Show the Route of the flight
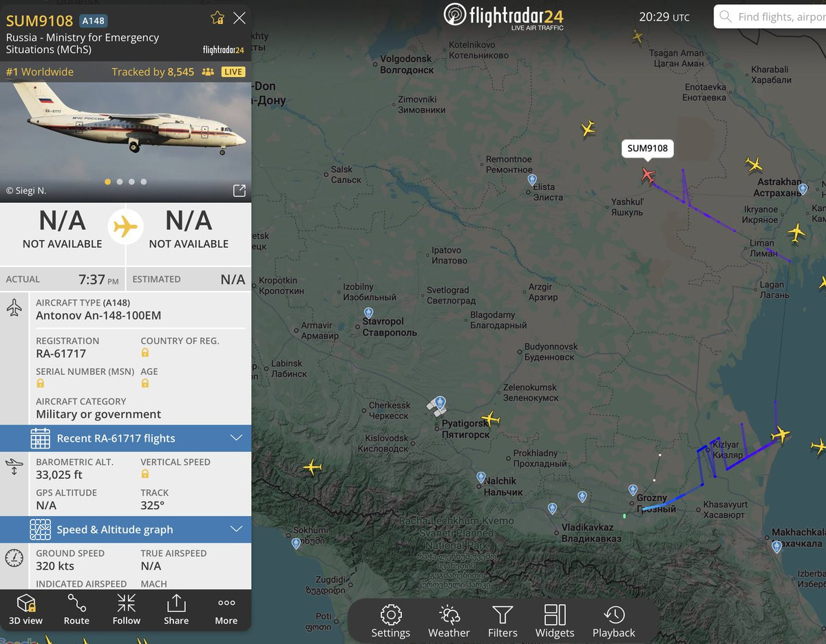This screenshot has width=826, height=644. point(76,610)
